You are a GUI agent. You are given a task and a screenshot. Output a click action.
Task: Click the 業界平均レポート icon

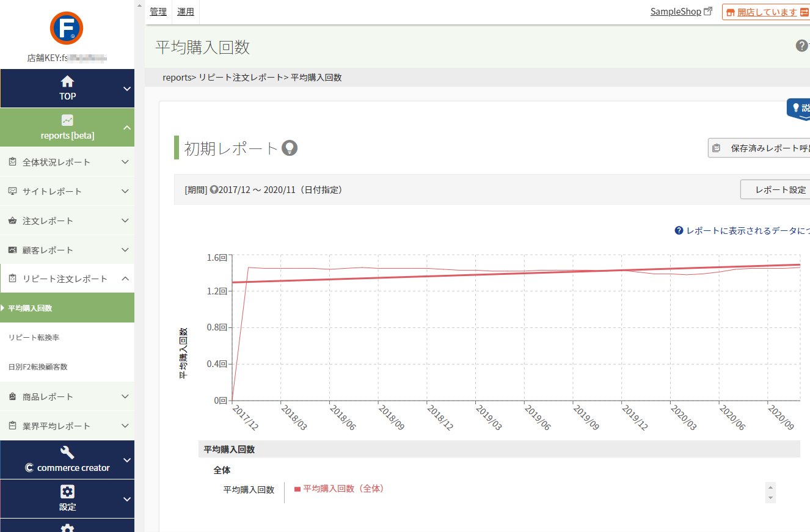point(12,426)
